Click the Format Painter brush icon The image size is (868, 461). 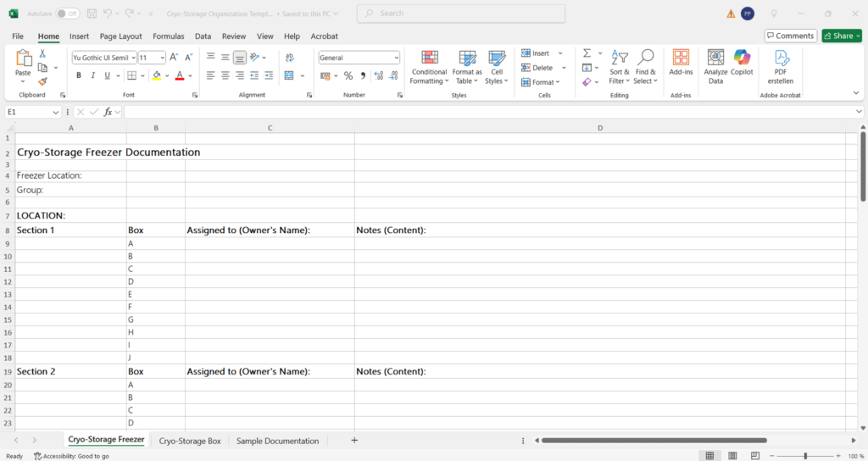(42, 82)
